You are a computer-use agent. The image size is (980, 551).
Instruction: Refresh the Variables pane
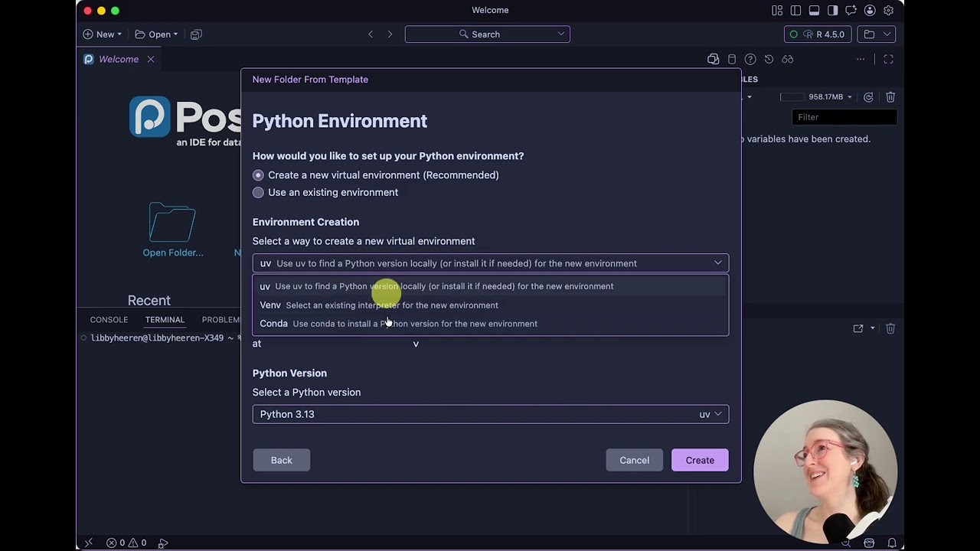pyautogui.click(x=868, y=97)
